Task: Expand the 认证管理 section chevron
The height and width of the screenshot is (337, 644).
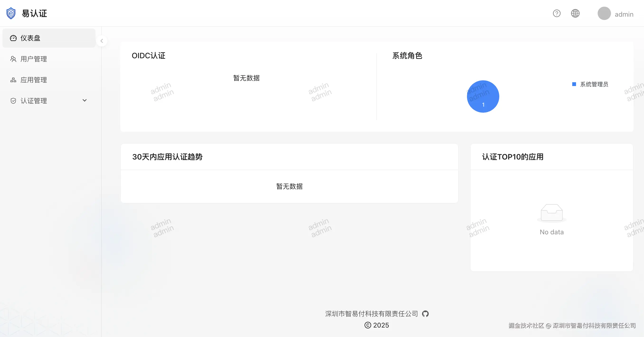Action: coord(85,100)
